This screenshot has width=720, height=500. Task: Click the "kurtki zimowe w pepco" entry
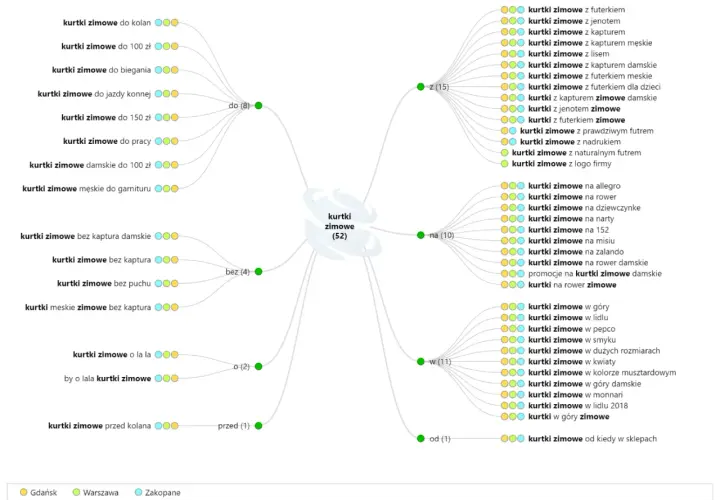[572, 329]
